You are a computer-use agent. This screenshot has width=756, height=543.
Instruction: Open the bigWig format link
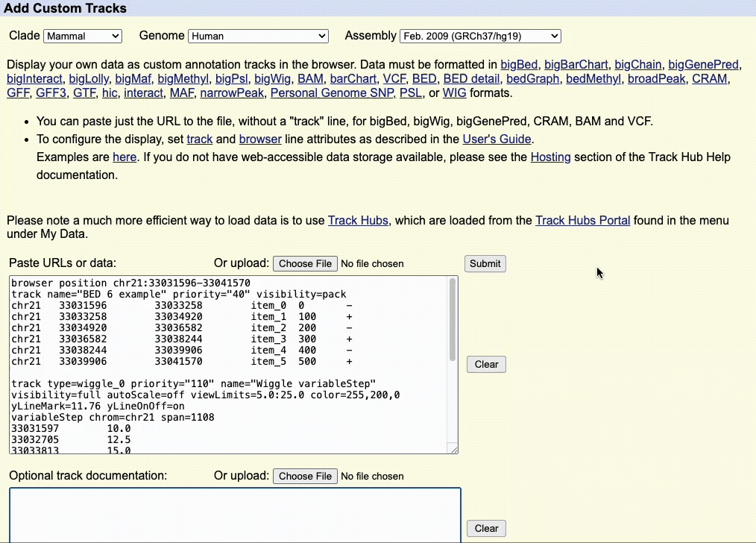point(272,78)
